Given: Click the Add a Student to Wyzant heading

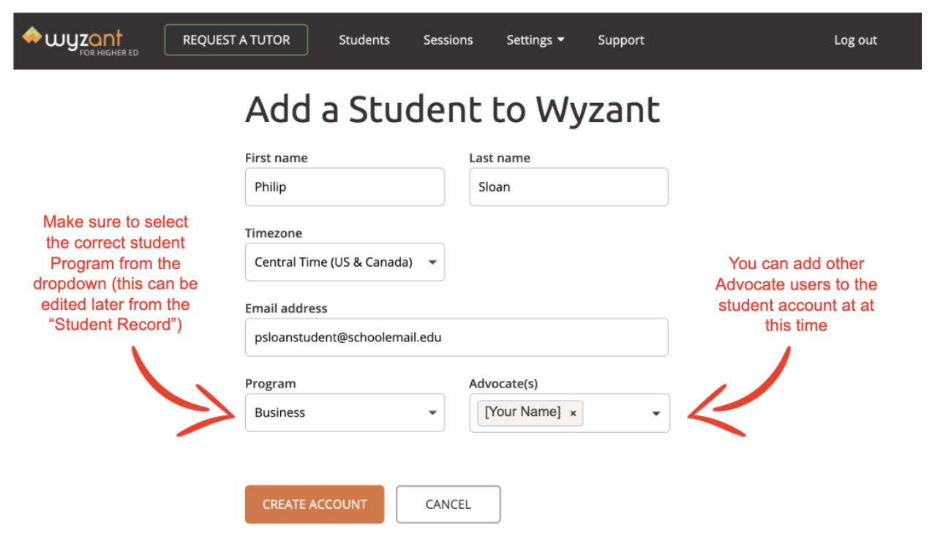Looking at the screenshot, I should 453,110.
